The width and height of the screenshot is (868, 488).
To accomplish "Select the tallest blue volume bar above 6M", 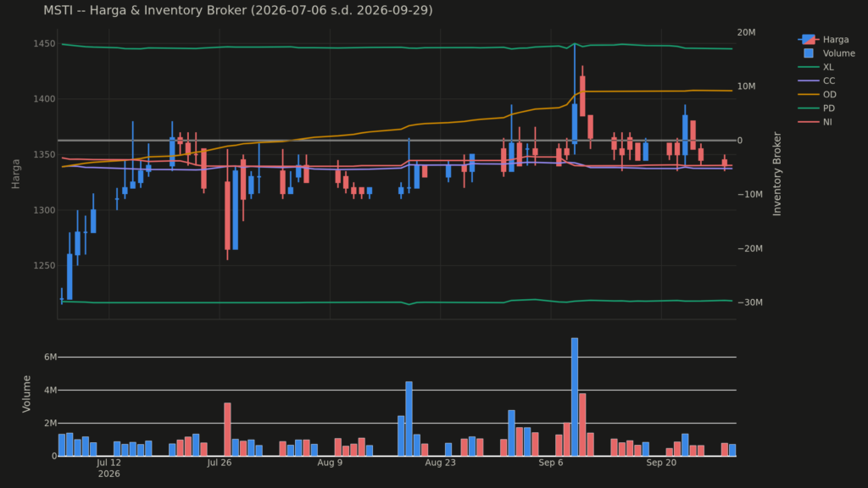I will click(x=575, y=397).
